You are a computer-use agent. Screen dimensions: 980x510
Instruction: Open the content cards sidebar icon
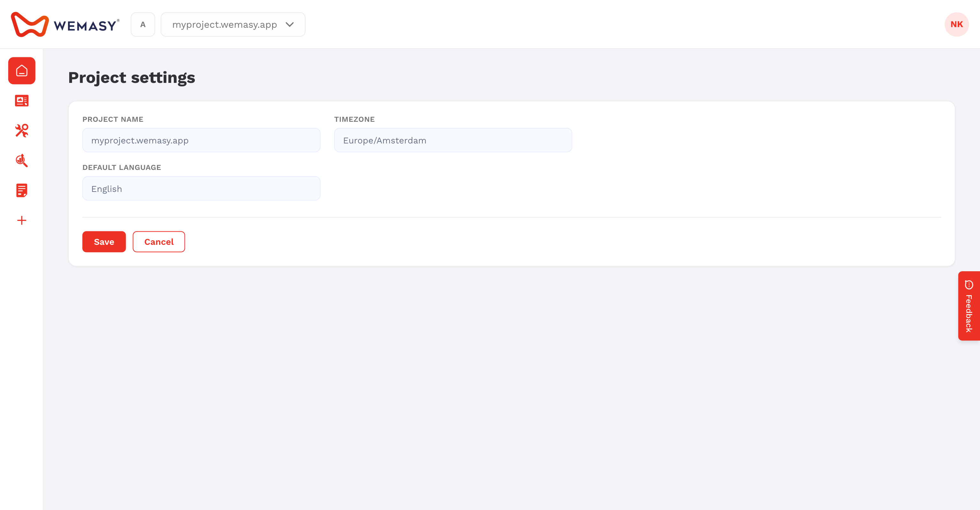22,101
